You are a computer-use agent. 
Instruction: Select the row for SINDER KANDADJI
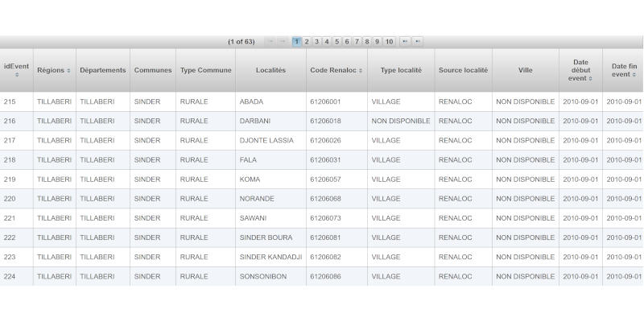(270, 257)
